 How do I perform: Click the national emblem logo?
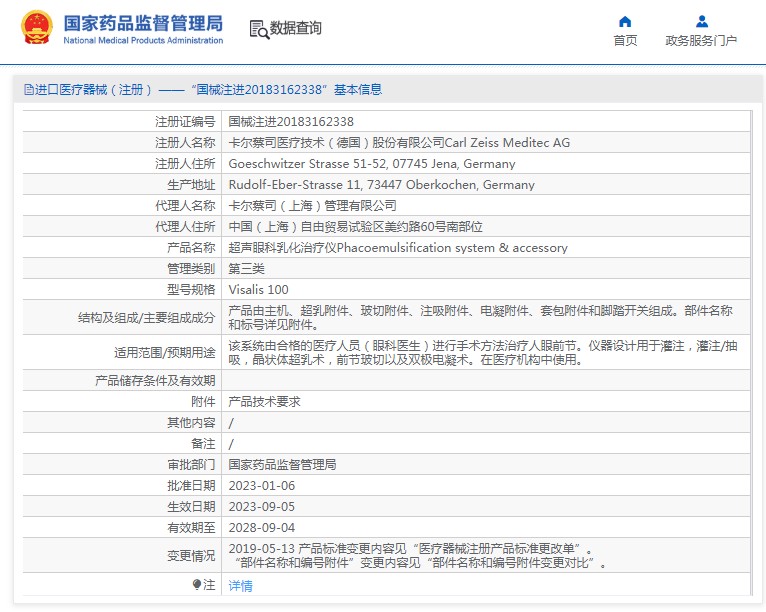coord(37,28)
